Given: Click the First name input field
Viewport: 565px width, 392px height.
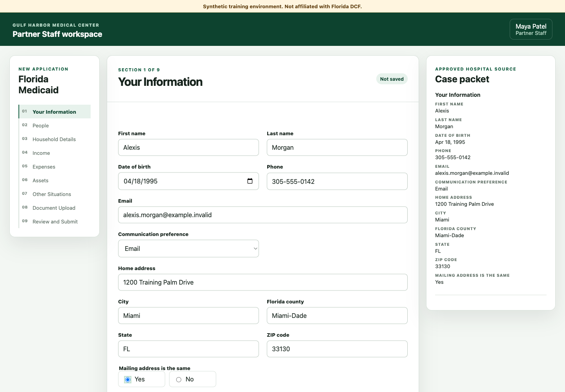Looking at the screenshot, I should tap(188, 147).
